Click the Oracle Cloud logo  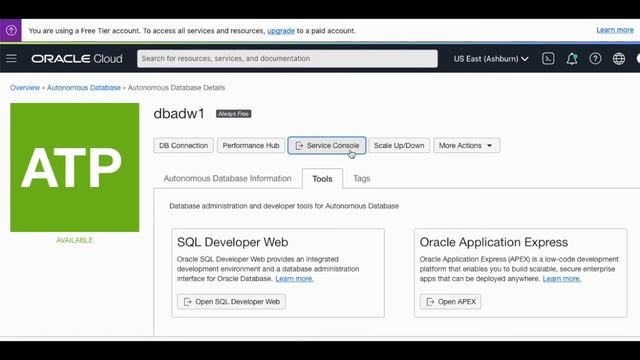tap(77, 59)
